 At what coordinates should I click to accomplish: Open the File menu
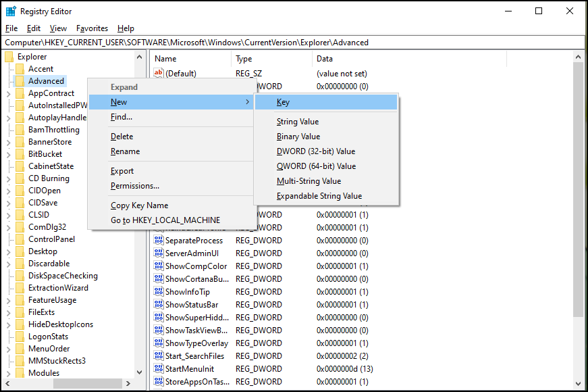pos(11,28)
